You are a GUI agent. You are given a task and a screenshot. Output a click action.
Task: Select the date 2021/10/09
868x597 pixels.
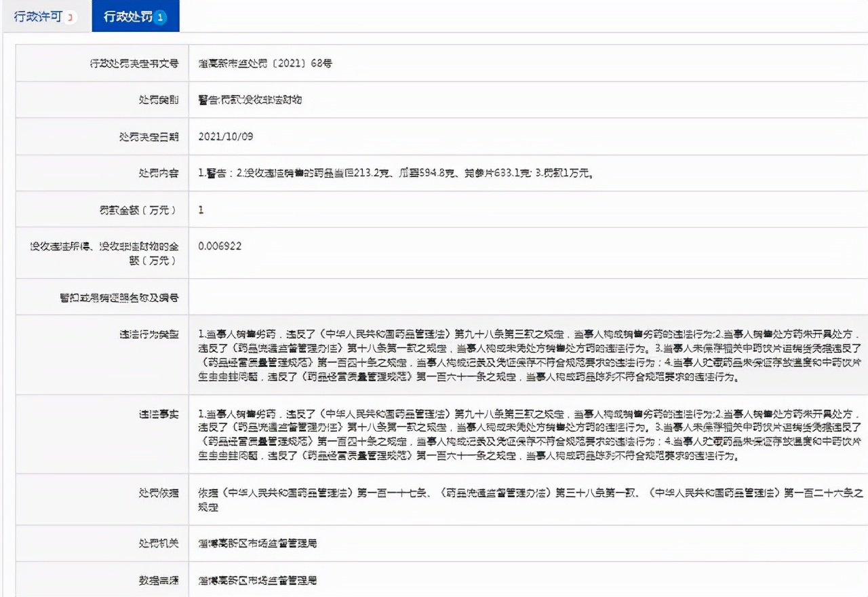[x=226, y=136]
